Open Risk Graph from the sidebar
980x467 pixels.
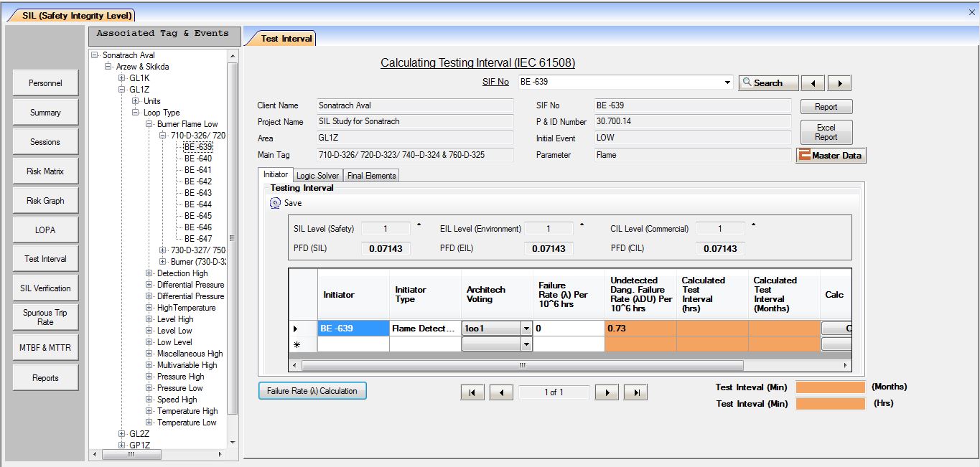pyautogui.click(x=45, y=201)
